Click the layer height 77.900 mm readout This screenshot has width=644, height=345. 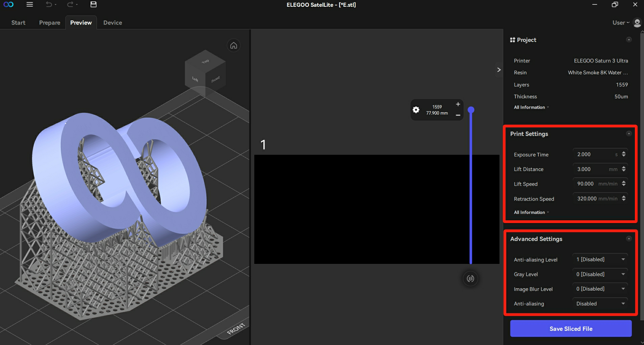tap(437, 113)
